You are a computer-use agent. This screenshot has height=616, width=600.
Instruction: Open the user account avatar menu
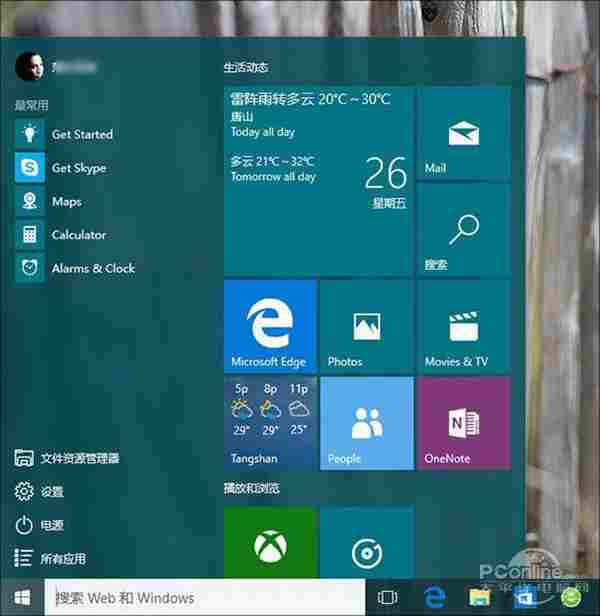29,67
